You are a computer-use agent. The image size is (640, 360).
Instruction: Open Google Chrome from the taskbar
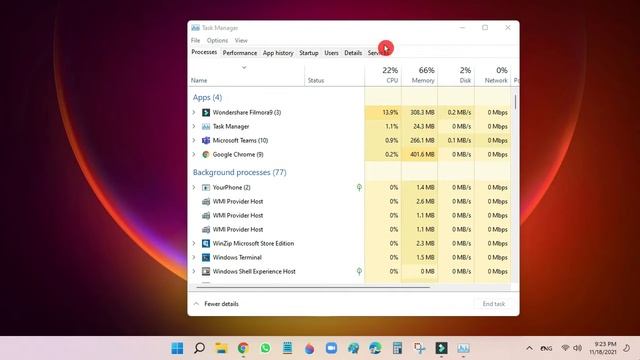(x=243, y=348)
